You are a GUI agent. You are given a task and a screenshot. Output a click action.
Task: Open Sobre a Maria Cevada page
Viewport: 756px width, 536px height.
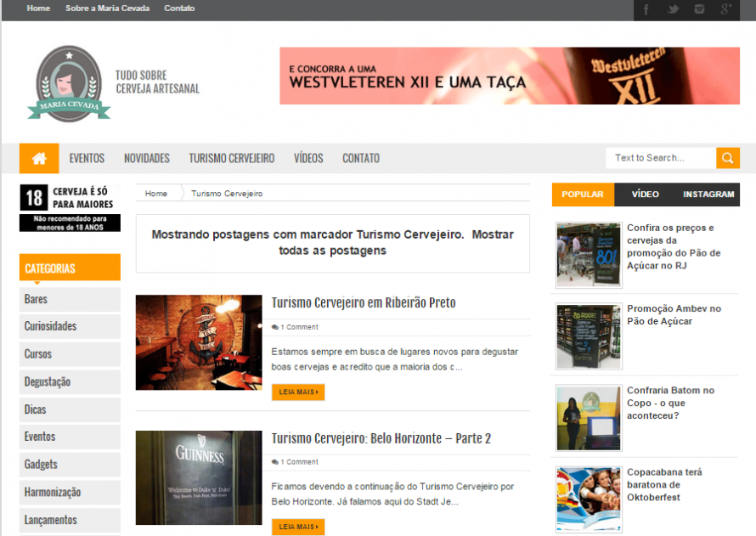(x=108, y=8)
